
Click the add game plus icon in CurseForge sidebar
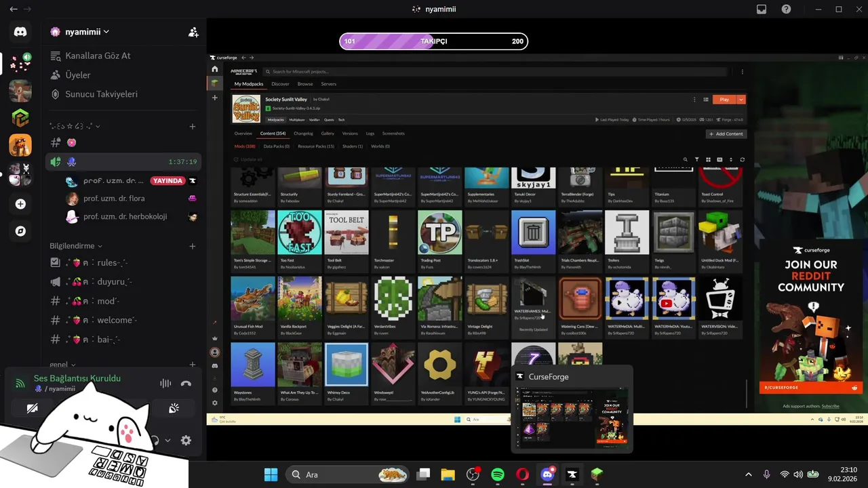pos(215,98)
